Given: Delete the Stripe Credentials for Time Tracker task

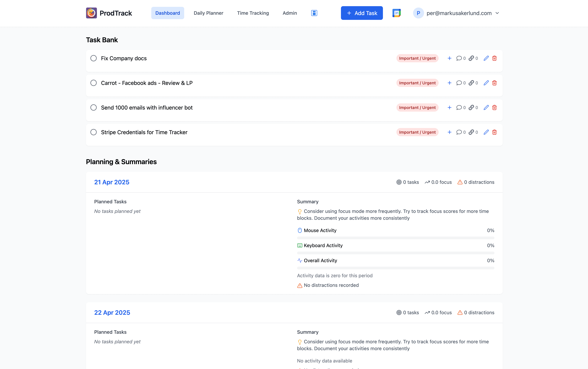Looking at the screenshot, I should point(494,132).
